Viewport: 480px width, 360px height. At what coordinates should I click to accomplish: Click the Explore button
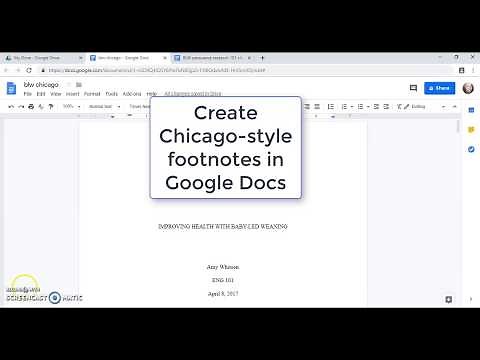coord(449,299)
